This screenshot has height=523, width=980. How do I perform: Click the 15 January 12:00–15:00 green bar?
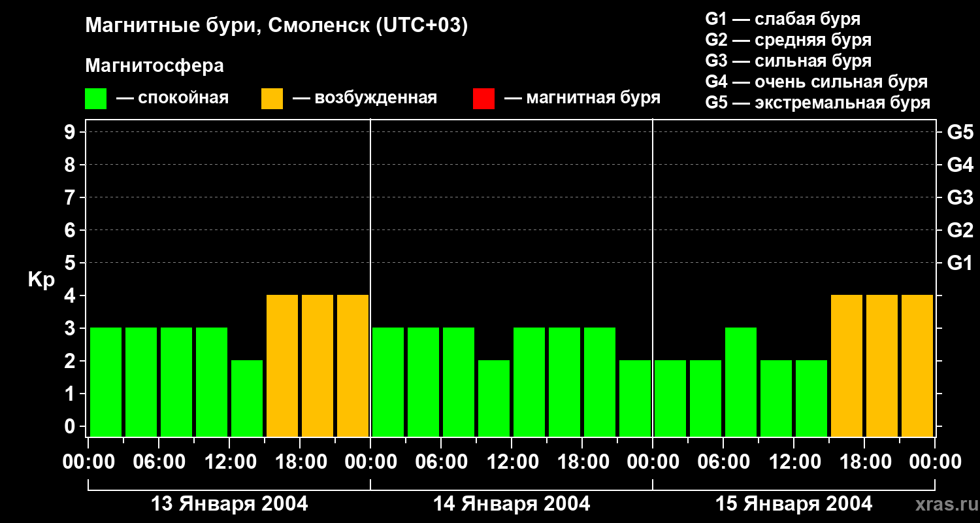811,398
